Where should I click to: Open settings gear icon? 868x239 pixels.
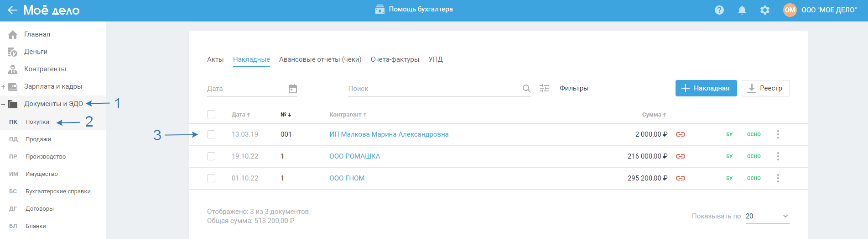coord(765,10)
